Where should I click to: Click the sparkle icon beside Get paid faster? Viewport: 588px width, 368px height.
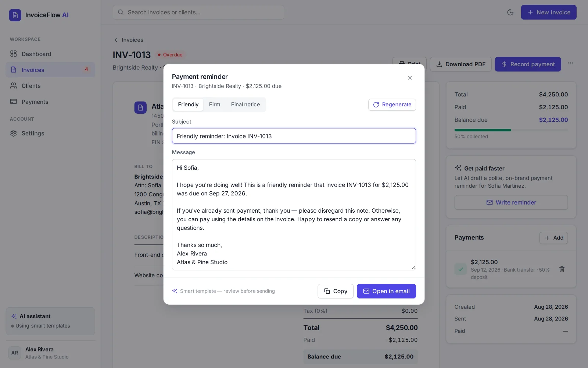point(458,168)
